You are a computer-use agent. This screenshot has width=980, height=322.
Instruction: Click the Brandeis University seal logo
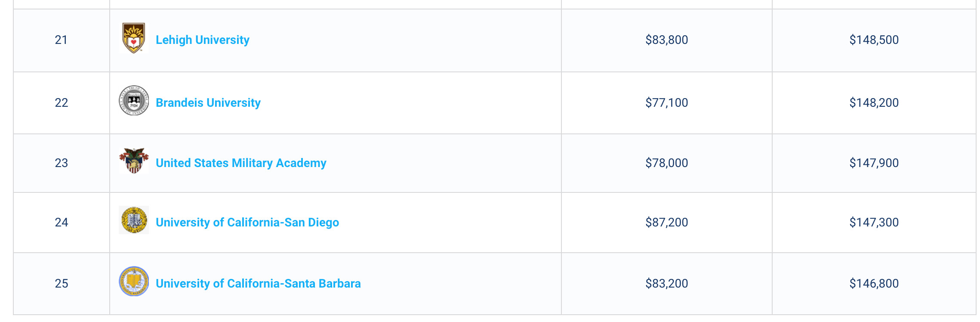[134, 100]
